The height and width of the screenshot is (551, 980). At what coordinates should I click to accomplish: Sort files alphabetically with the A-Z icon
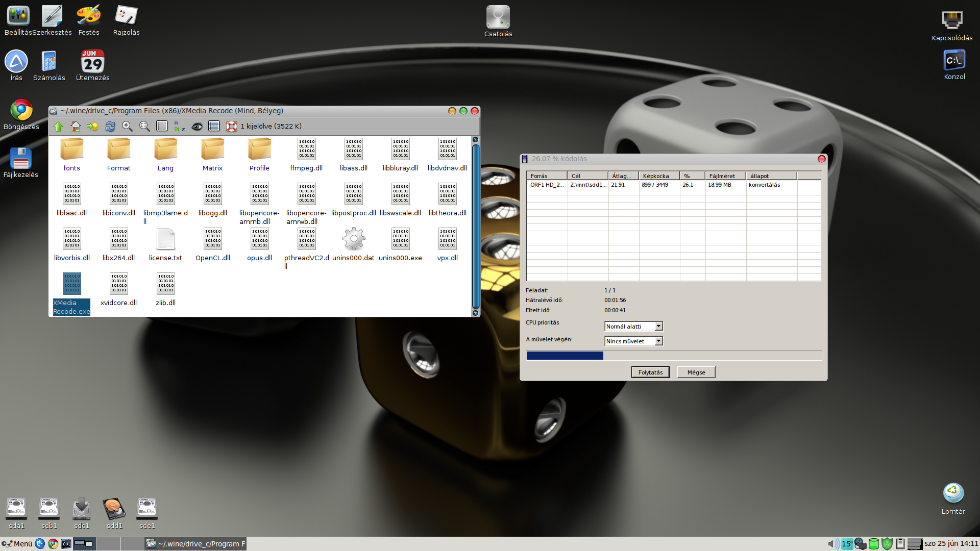[x=180, y=127]
